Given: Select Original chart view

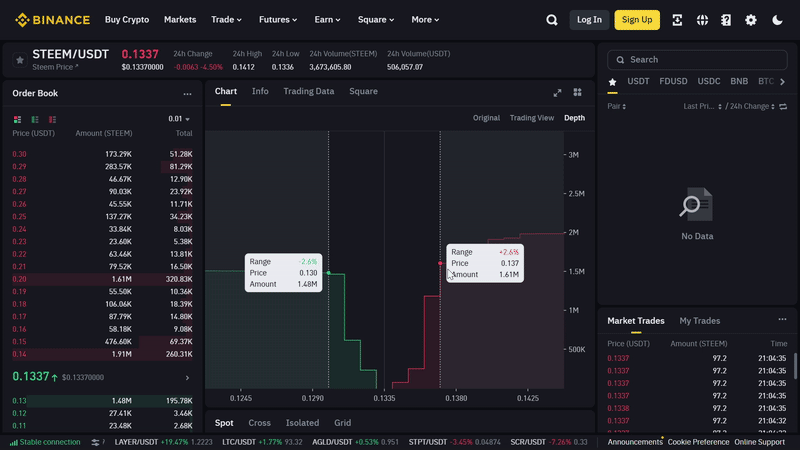Looking at the screenshot, I should coord(486,118).
